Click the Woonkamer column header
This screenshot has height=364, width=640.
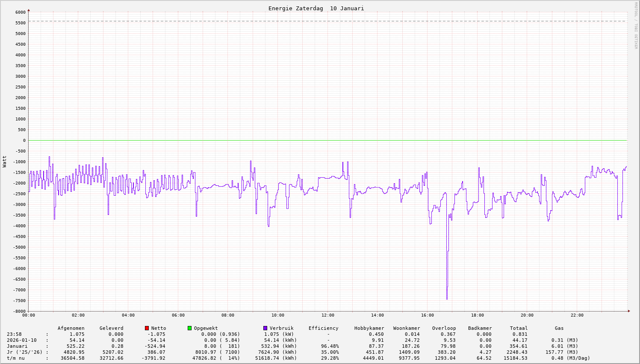(x=407, y=328)
